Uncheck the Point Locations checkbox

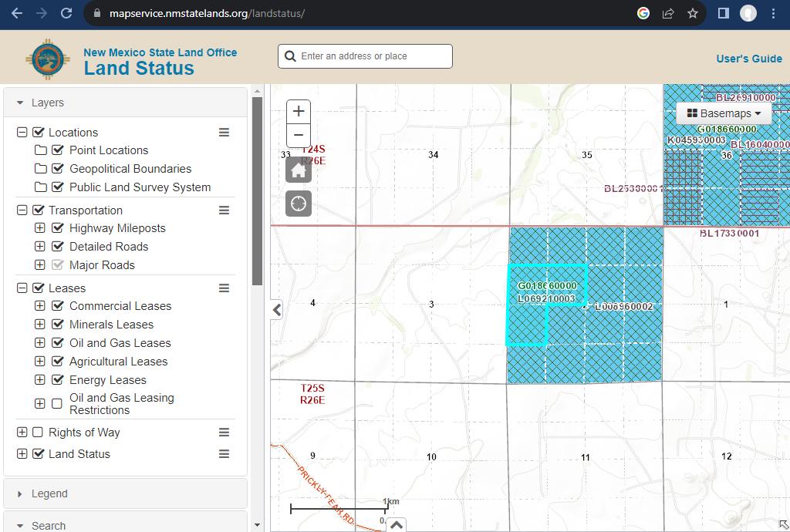click(x=57, y=150)
